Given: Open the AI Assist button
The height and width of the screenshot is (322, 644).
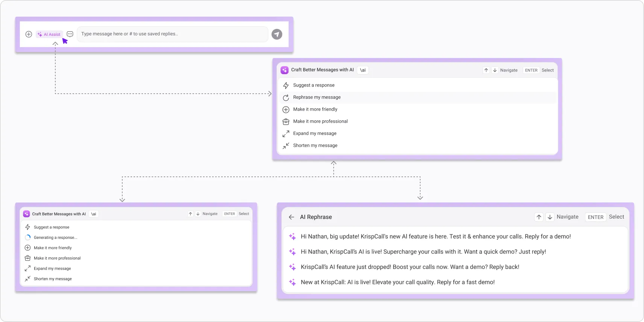Looking at the screenshot, I should point(49,34).
